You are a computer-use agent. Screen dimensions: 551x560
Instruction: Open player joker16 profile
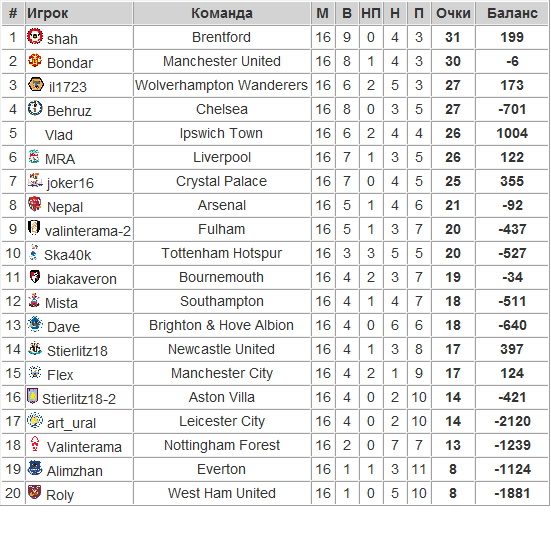click(70, 183)
